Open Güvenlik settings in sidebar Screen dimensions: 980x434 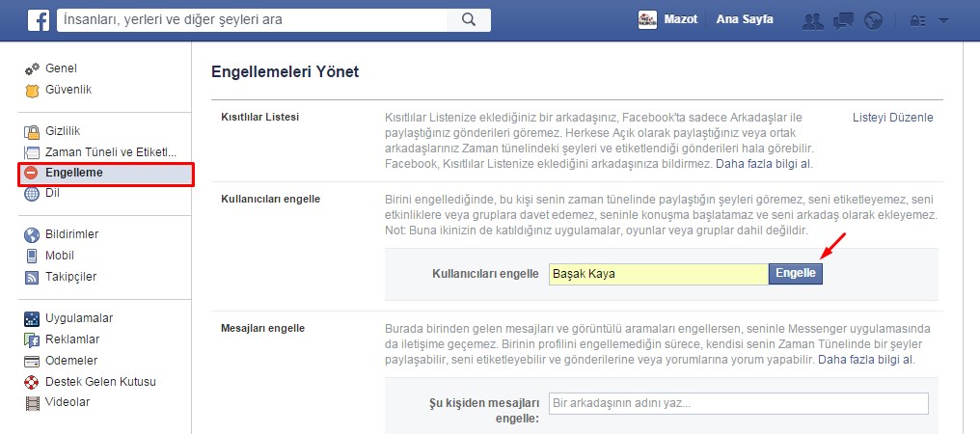(68, 90)
